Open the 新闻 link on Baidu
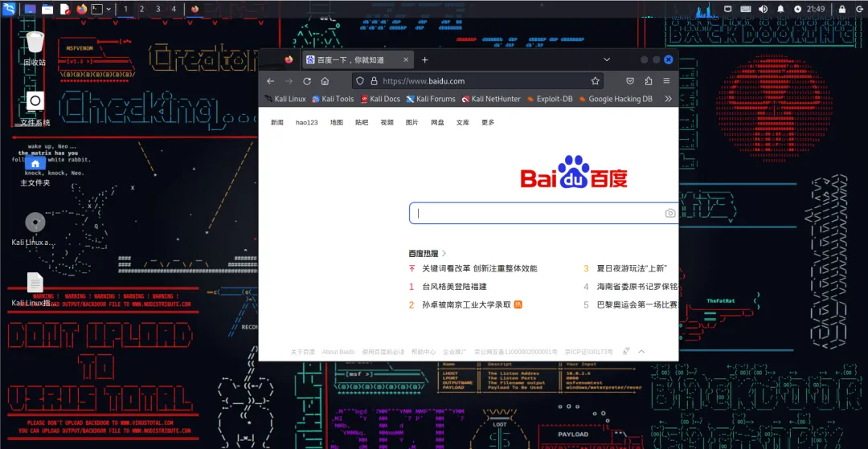 (x=276, y=123)
